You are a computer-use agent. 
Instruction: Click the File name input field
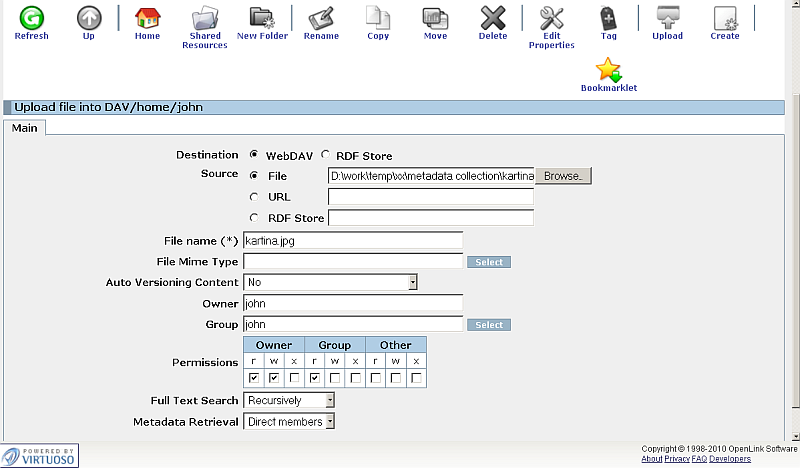point(353,241)
